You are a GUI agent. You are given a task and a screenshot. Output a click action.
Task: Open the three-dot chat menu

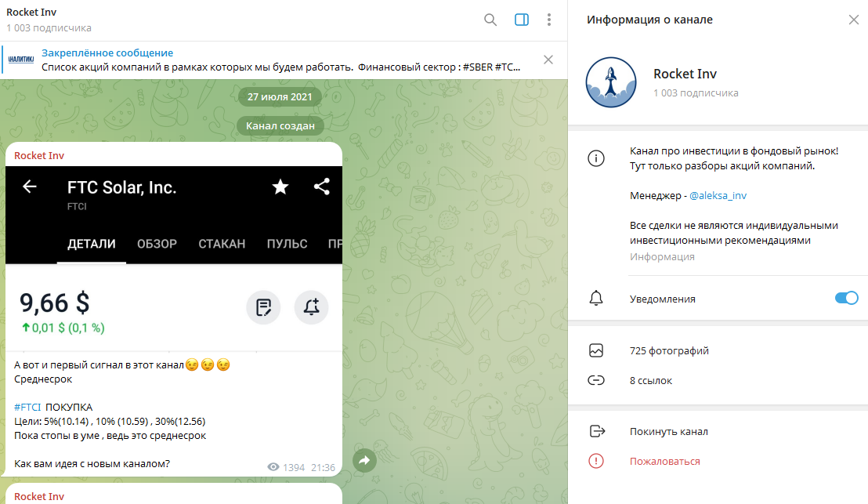point(549,20)
